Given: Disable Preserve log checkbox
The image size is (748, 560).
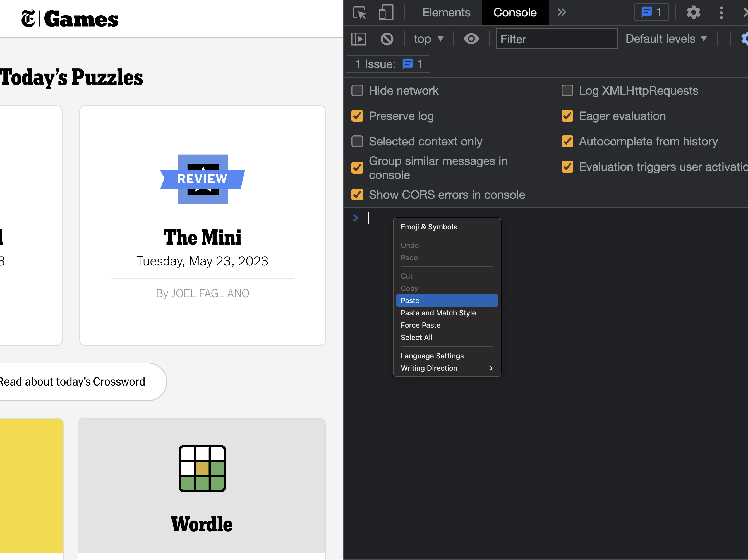Looking at the screenshot, I should [357, 116].
